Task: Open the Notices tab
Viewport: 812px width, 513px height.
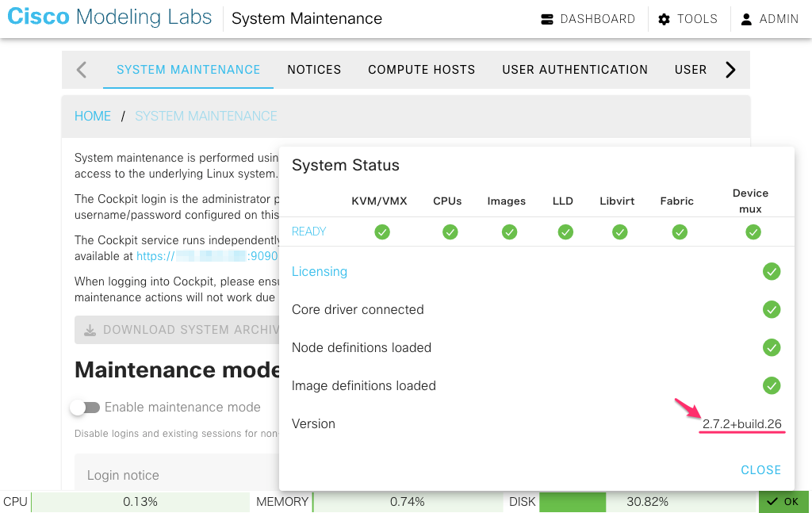Action: click(x=314, y=70)
